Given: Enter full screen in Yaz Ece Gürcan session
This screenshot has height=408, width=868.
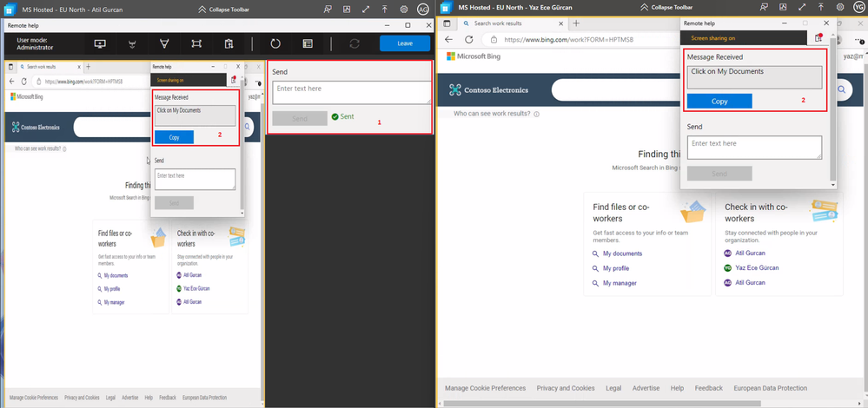Looking at the screenshot, I should tap(802, 8).
